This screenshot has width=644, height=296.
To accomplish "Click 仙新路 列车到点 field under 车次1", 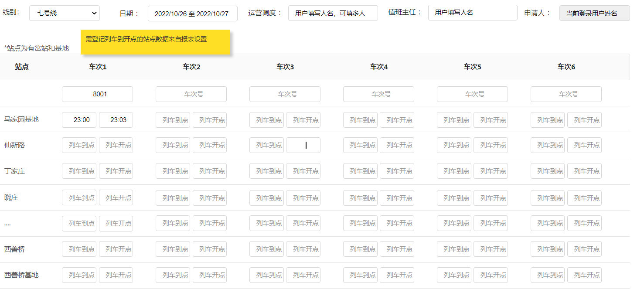I will tap(79, 145).
